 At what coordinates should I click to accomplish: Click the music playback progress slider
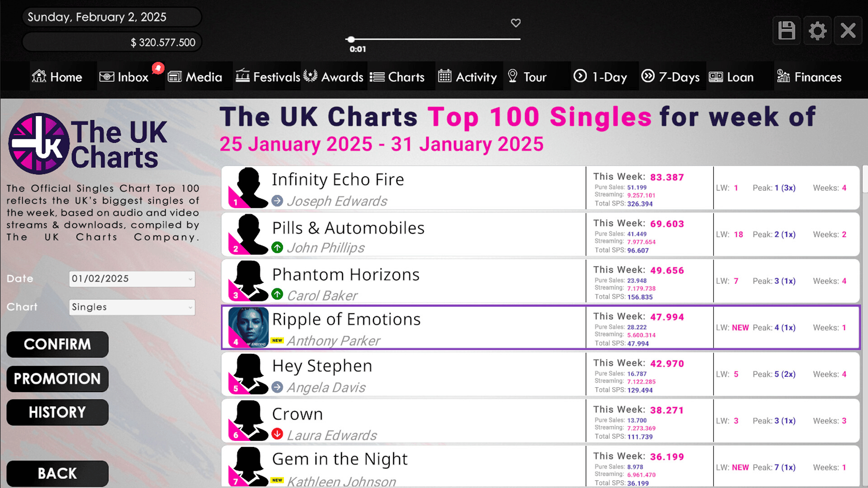(x=434, y=39)
